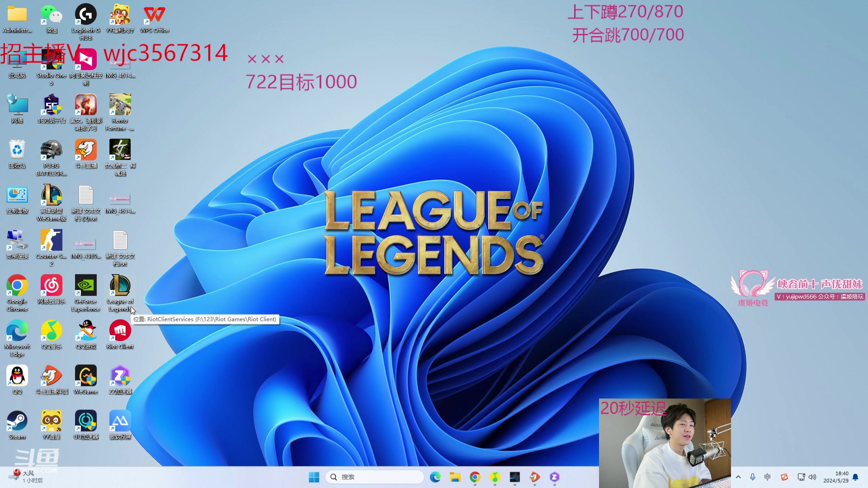The width and height of the screenshot is (868, 488).
Task: Launch Riot Client desktop shortcut
Action: (120, 334)
